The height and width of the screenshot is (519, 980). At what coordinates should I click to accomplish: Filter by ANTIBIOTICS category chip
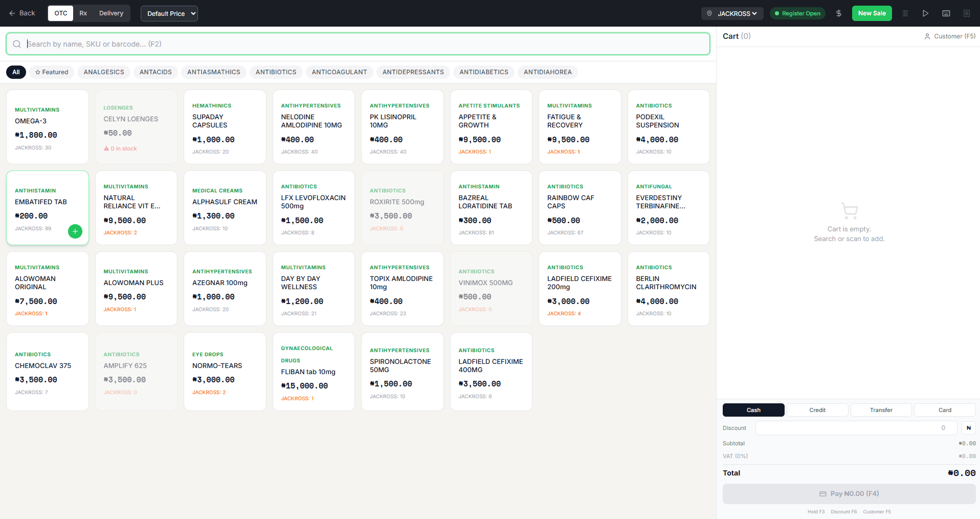[x=276, y=72]
